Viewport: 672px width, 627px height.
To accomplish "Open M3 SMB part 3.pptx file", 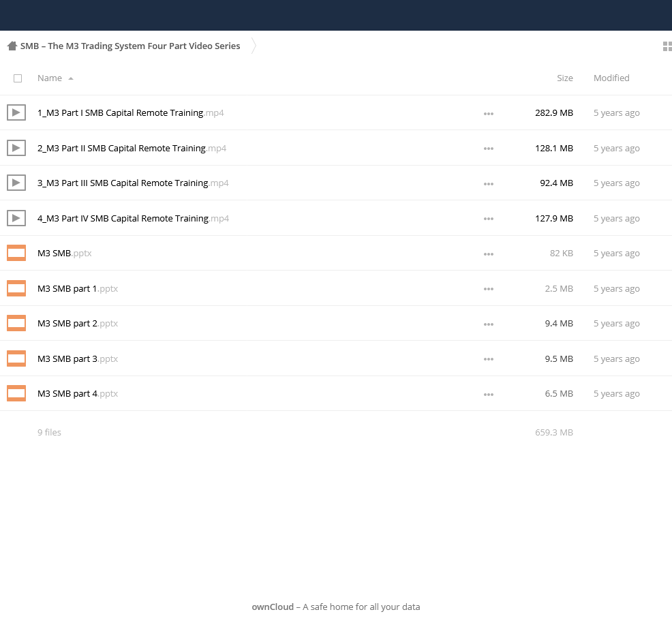I will pos(78,358).
